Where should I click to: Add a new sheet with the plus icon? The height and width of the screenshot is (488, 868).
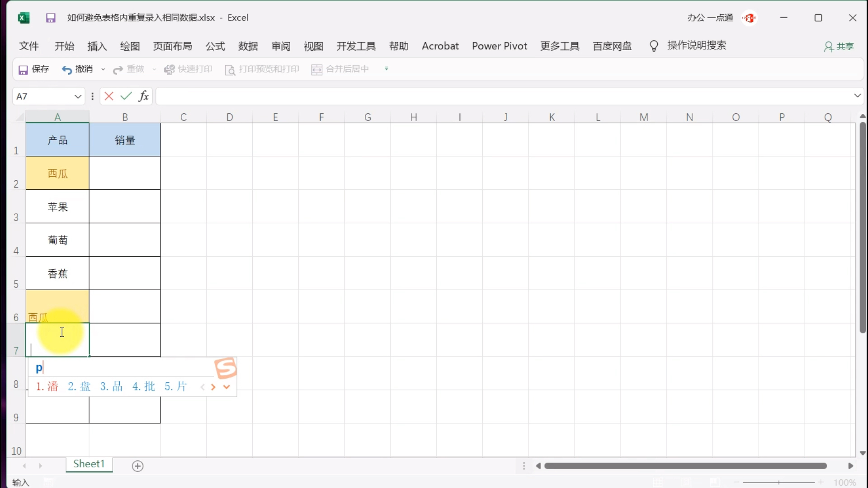pyautogui.click(x=138, y=466)
